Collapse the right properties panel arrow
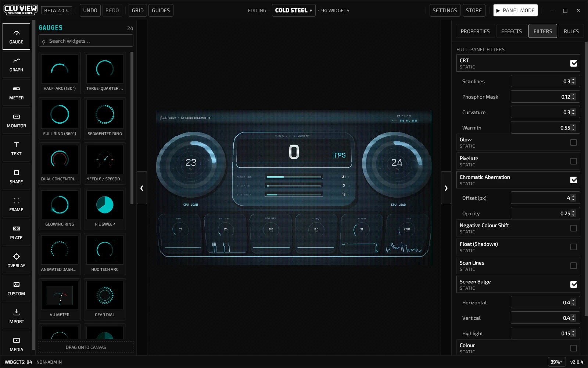The height and width of the screenshot is (368, 588). pyautogui.click(x=446, y=188)
